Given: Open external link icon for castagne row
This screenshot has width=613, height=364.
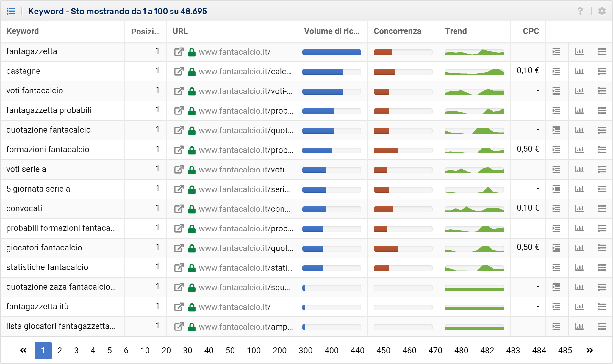Looking at the screenshot, I should (179, 71).
